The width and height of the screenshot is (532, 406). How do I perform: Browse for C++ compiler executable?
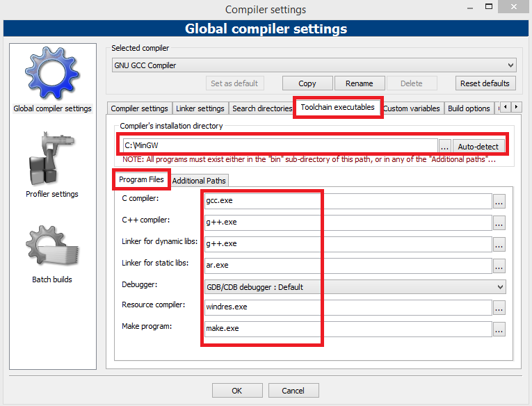click(x=499, y=223)
